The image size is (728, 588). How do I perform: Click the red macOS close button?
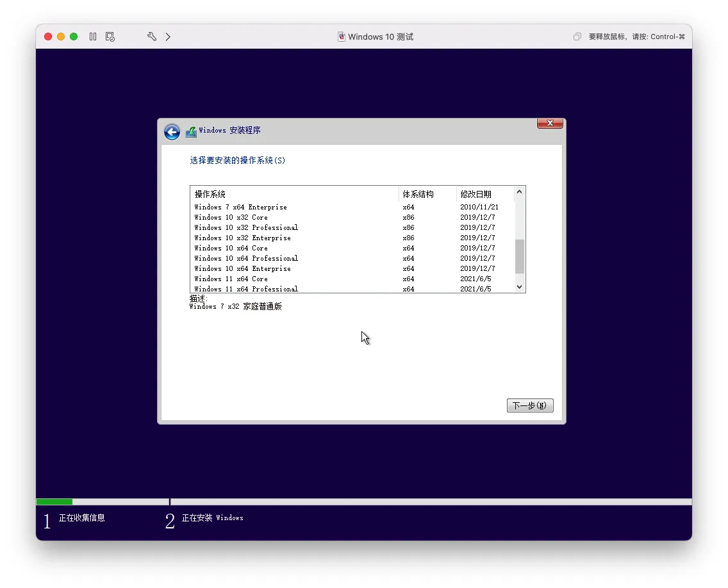click(x=48, y=37)
